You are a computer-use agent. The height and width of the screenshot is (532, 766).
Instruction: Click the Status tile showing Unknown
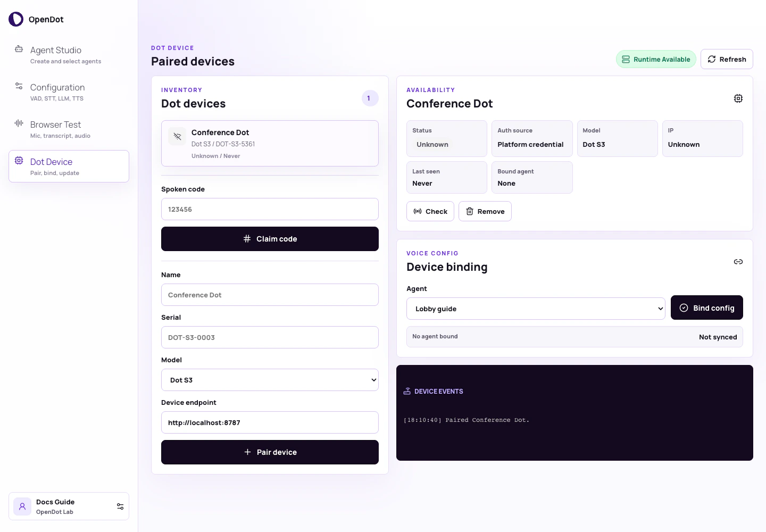[x=447, y=138]
